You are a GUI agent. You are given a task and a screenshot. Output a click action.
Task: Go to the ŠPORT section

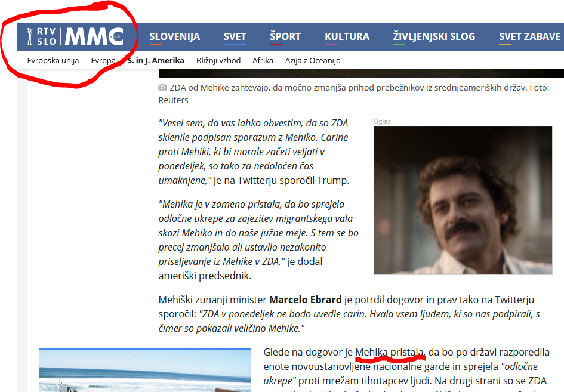(285, 36)
